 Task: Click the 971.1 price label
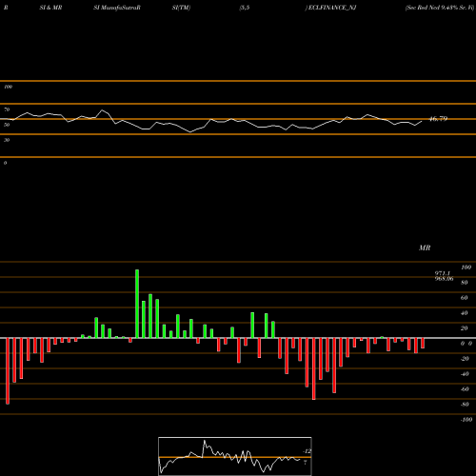443,273
